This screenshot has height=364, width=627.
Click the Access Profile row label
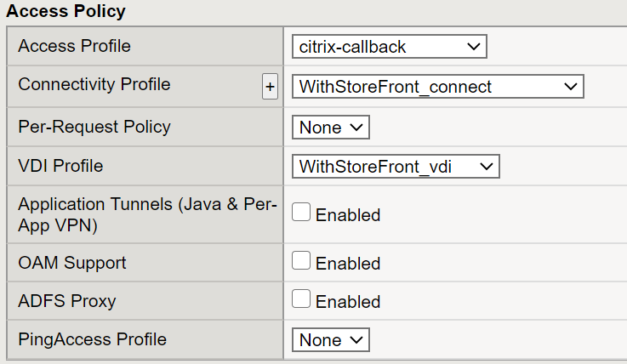click(x=75, y=46)
